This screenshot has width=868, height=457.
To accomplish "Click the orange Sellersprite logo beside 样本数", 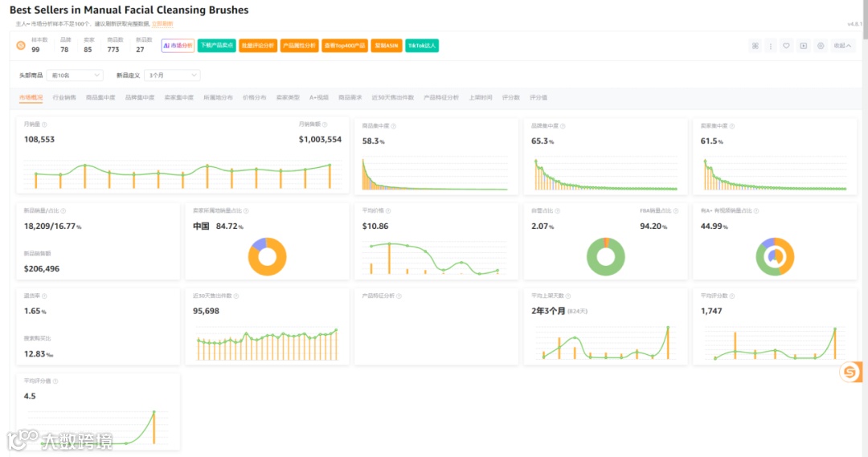I will click(21, 45).
